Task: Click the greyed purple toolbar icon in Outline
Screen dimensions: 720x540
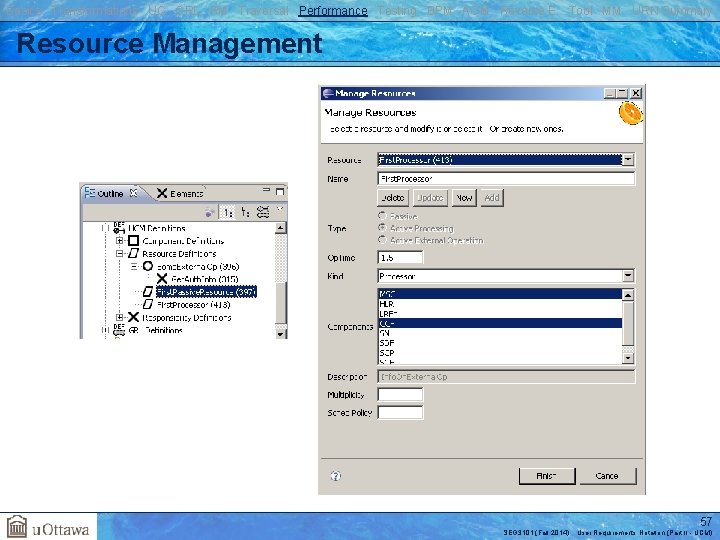Action: click(x=210, y=213)
